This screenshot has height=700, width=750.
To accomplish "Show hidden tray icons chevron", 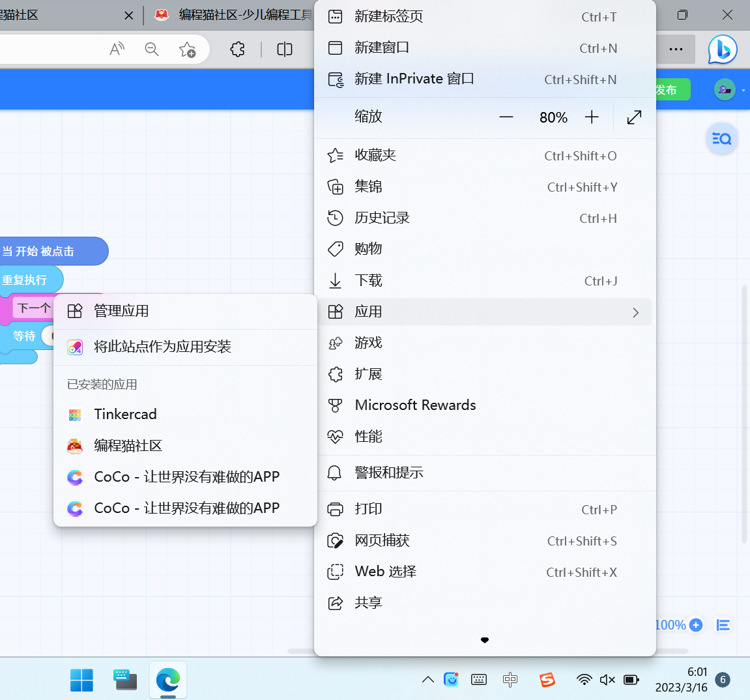I will click(428, 679).
